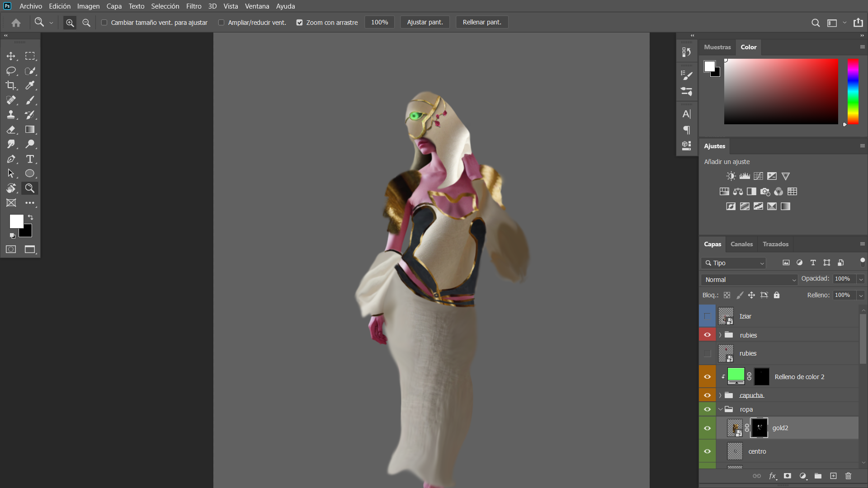Enable Ampliar/reducir vent. checkbox
Screen dimensions: 868x488
[221, 23]
